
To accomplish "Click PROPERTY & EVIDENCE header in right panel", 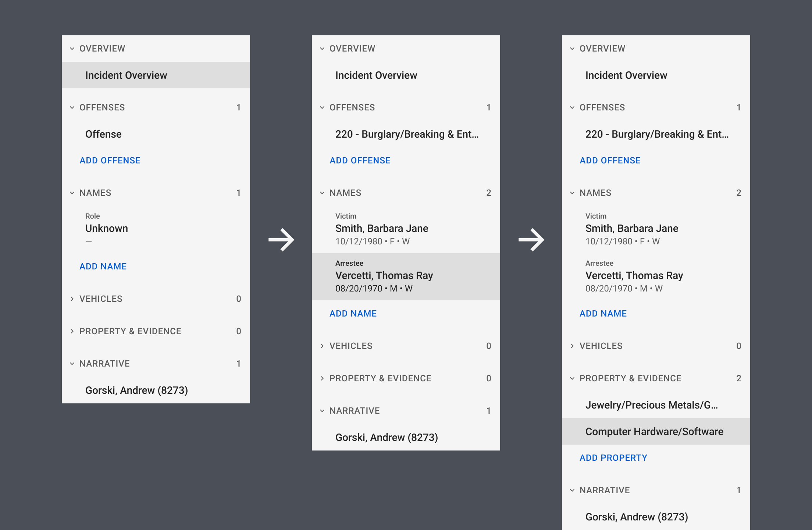I will click(656, 378).
